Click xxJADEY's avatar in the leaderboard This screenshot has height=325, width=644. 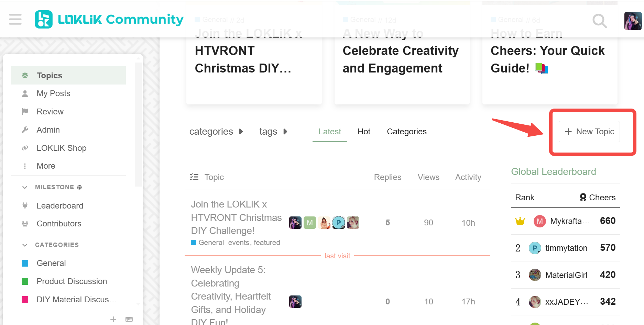pyautogui.click(x=535, y=302)
